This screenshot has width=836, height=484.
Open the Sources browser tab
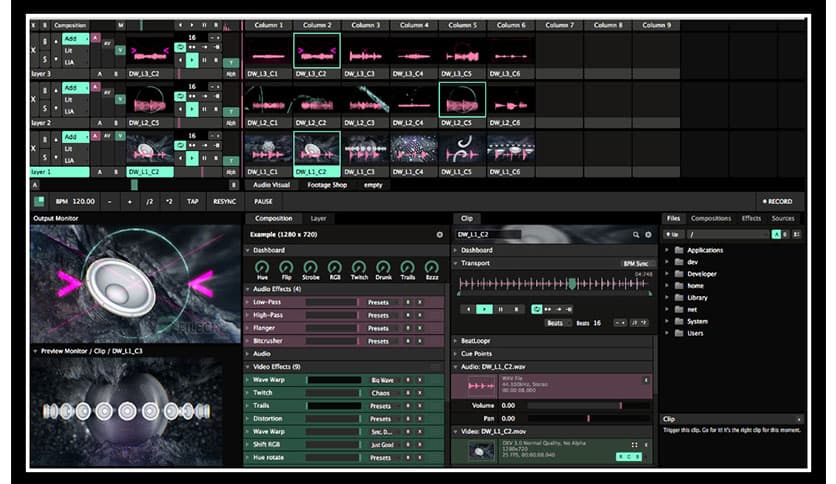point(783,219)
